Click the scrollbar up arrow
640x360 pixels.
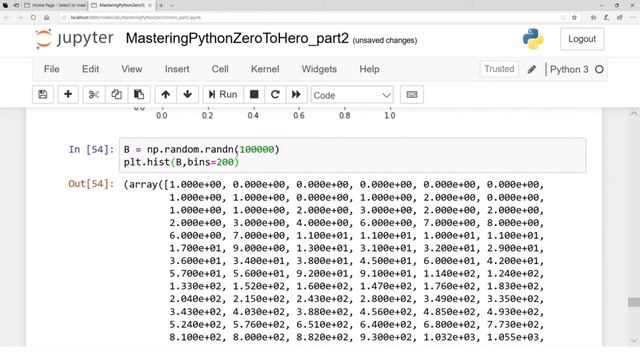click(633, 113)
